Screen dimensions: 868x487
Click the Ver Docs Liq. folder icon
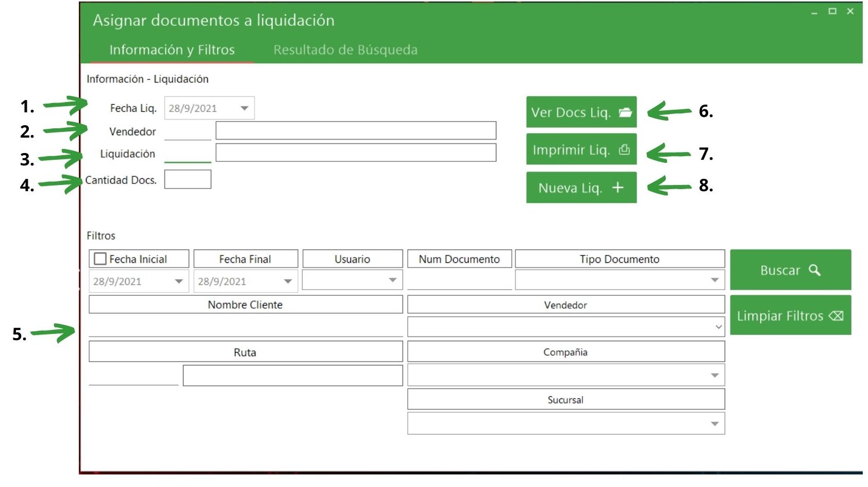pos(625,112)
